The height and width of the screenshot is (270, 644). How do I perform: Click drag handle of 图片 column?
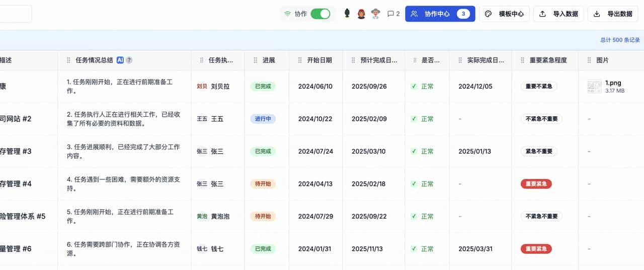point(589,60)
